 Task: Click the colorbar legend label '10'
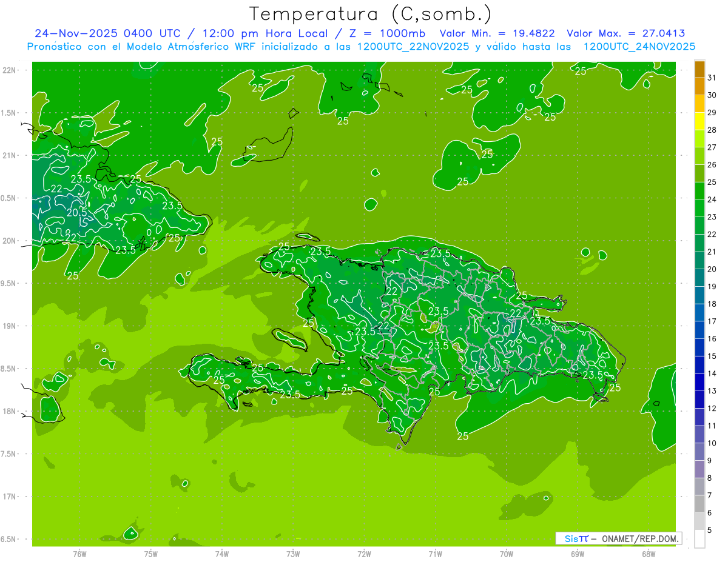click(712, 443)
